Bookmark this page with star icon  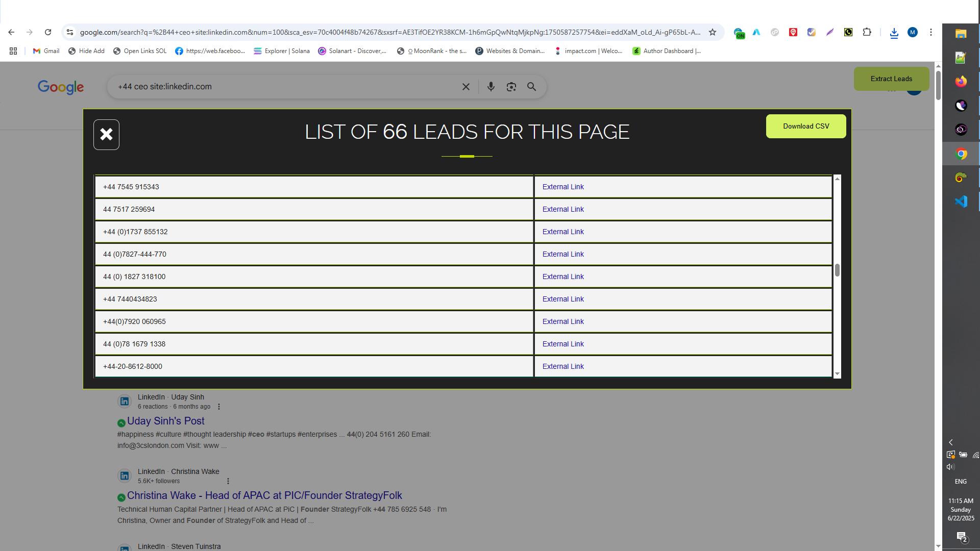pyautogui.click(x=713, y=32)
